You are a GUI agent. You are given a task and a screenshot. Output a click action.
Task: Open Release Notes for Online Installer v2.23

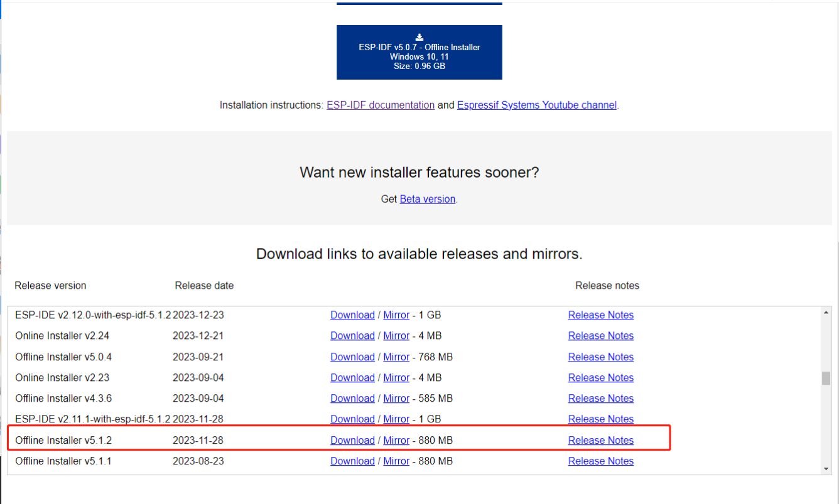pos(601,378)
